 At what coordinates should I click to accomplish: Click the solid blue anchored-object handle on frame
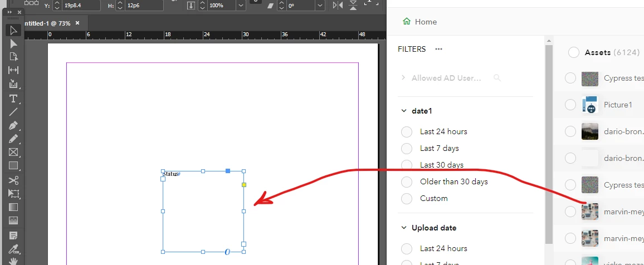pyautogui.click(x=228, y=171)
